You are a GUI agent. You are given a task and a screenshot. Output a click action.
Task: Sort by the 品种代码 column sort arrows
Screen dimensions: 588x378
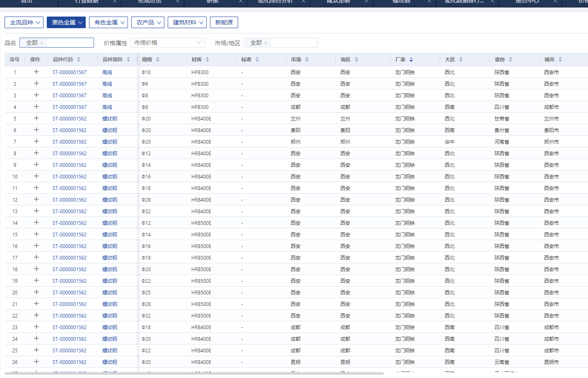pos(79,60)
